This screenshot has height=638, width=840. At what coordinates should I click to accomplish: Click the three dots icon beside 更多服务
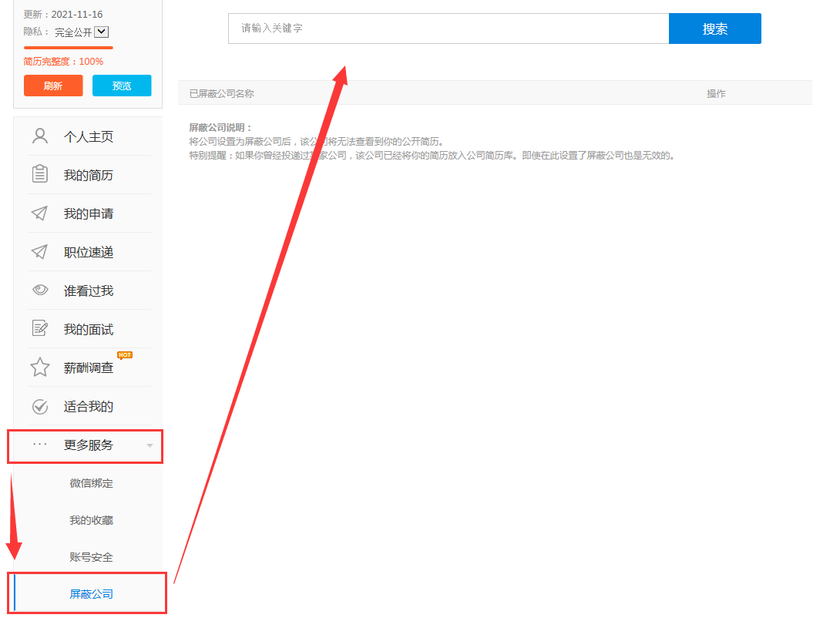tap(40, 444)
